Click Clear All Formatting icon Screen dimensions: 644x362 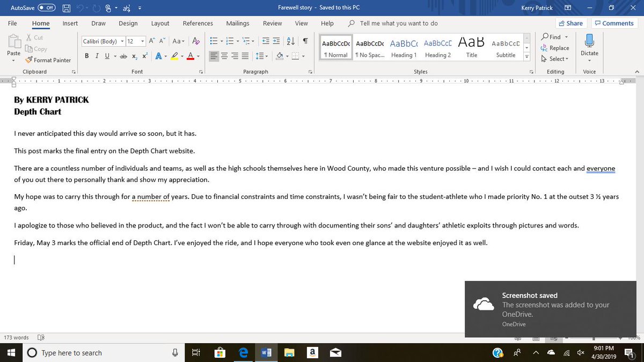(196, 41)
